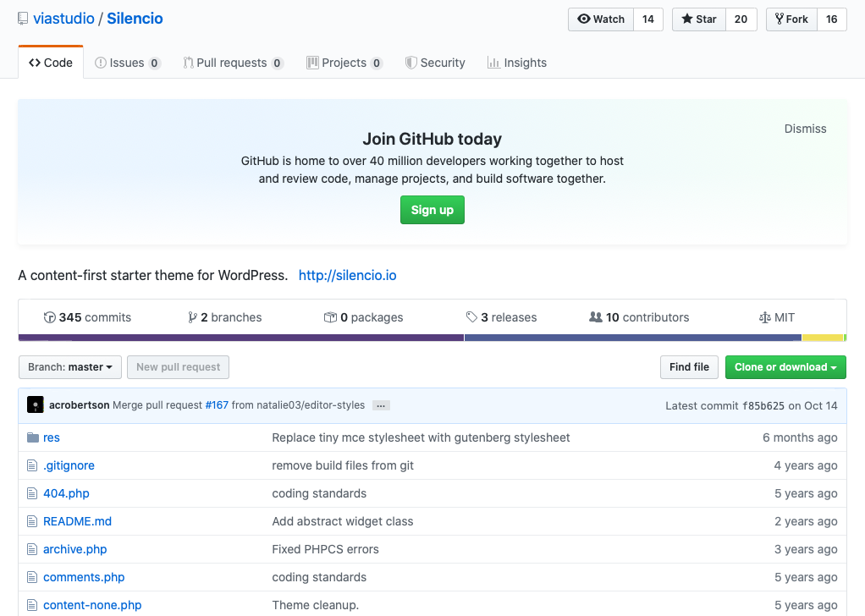Open the Security tab
The height and width of the screenshot is (616, 865).
pyautogui.click(x=435, y=63)
